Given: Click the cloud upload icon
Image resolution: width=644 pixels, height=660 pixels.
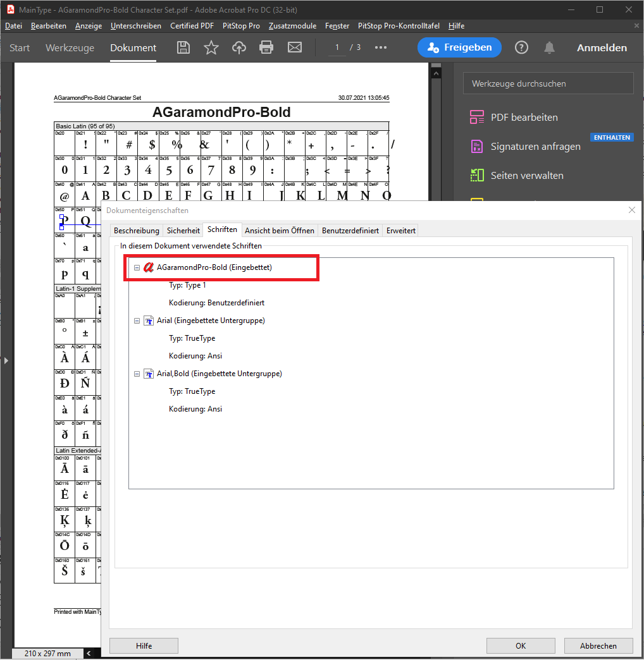Looking at the screenshot, I should 239,47.
